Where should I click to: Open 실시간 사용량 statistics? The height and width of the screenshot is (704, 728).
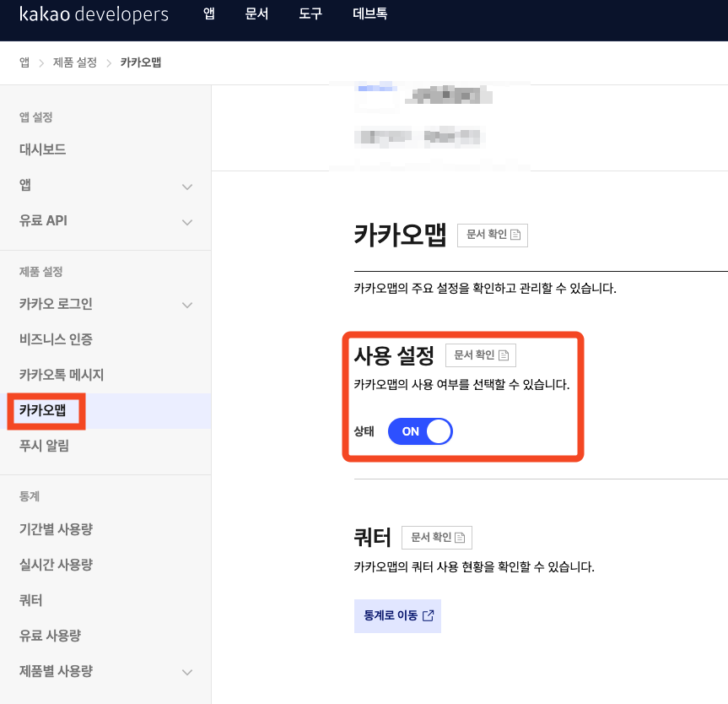click(56, 565)
